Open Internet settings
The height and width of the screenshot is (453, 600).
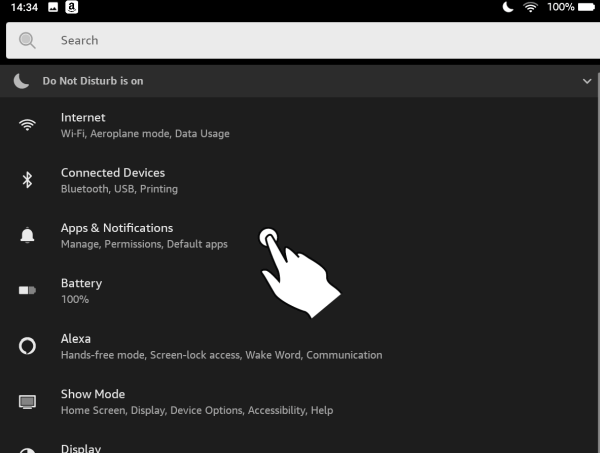tap(298, 125)
